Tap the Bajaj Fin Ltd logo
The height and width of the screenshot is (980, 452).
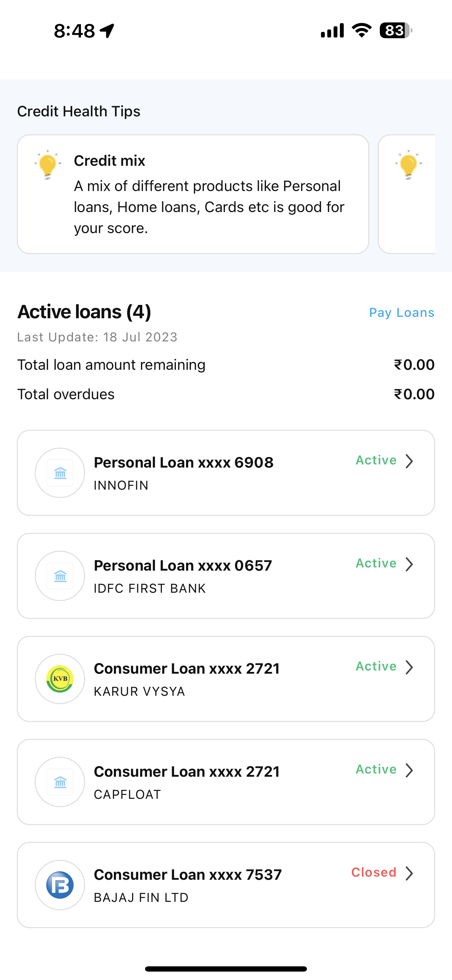coord(60,885)
